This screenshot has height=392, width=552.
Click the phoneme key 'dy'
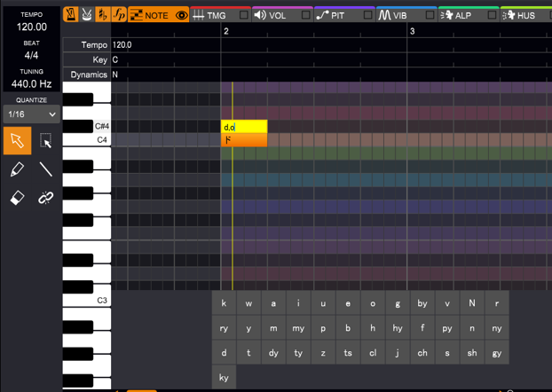pyautogui.click(x=273, y=353)
